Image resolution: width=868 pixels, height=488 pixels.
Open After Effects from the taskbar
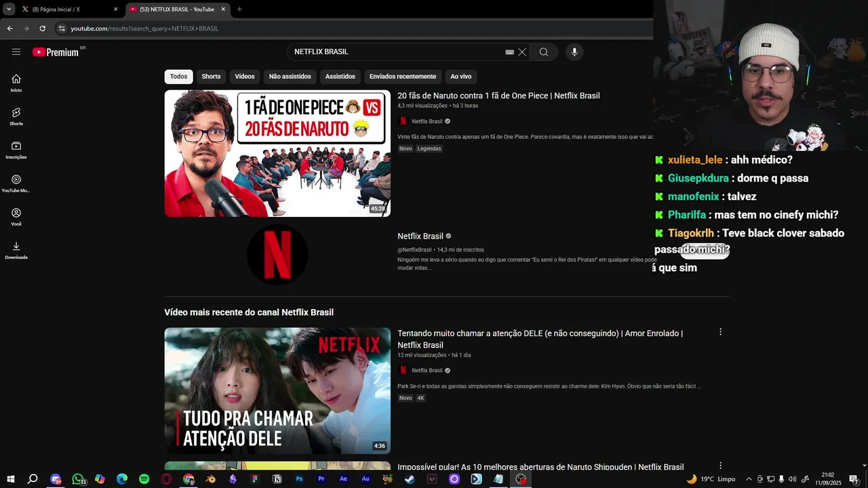pos(343,479)
